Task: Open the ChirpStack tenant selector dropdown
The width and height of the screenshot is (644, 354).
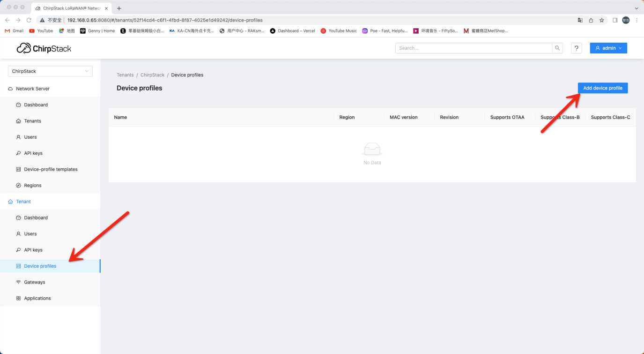Action: (50, 71)
